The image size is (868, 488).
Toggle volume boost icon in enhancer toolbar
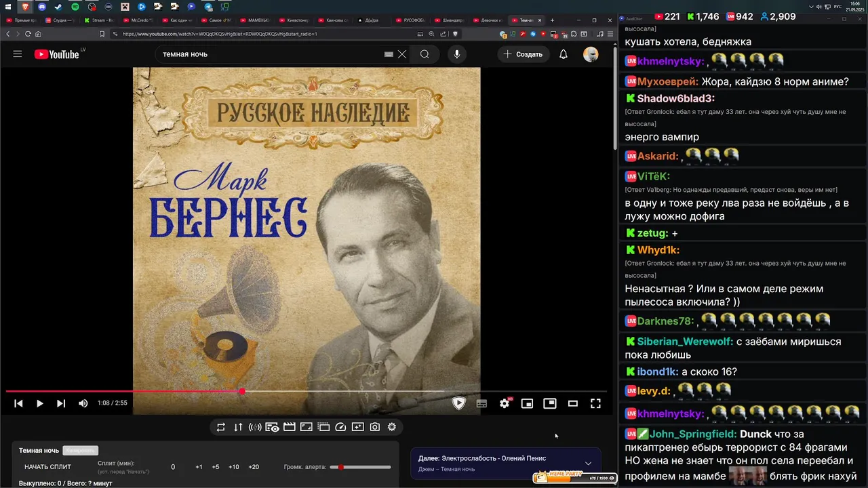pyautogui.click(x=255, y=427)
